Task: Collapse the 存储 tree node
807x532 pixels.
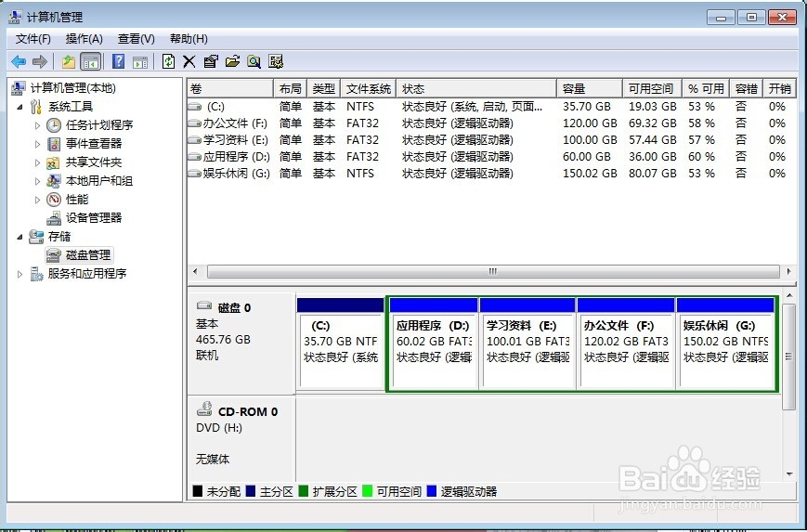Action: [20, 237]
